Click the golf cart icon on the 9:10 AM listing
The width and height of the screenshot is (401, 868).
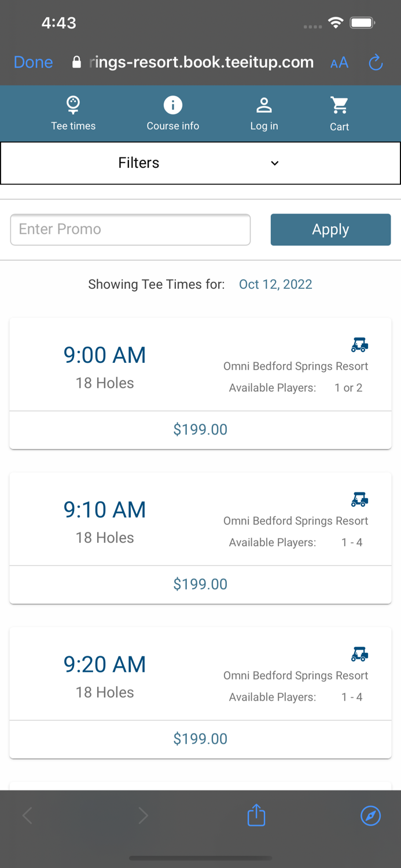point(359,499)
